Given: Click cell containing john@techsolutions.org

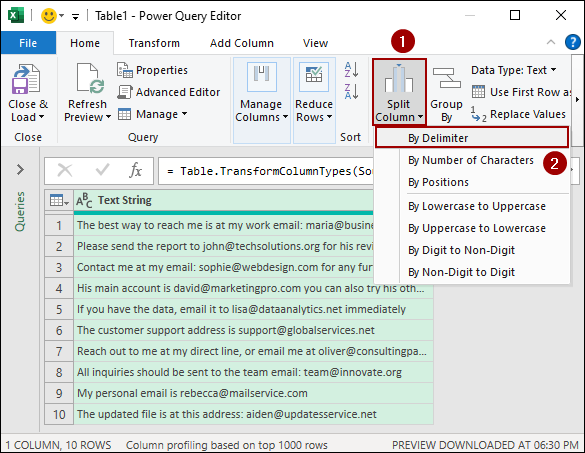Looking at the screenshot, I should tap(224, 247).
